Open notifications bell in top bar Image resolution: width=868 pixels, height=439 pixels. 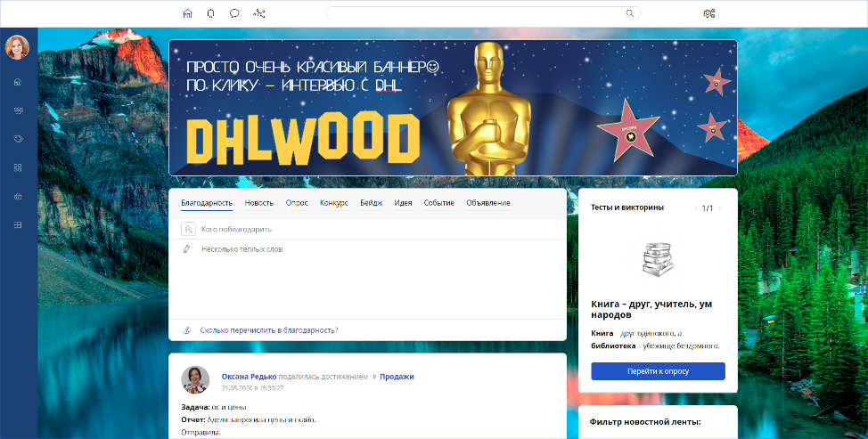tap(211, 13)
